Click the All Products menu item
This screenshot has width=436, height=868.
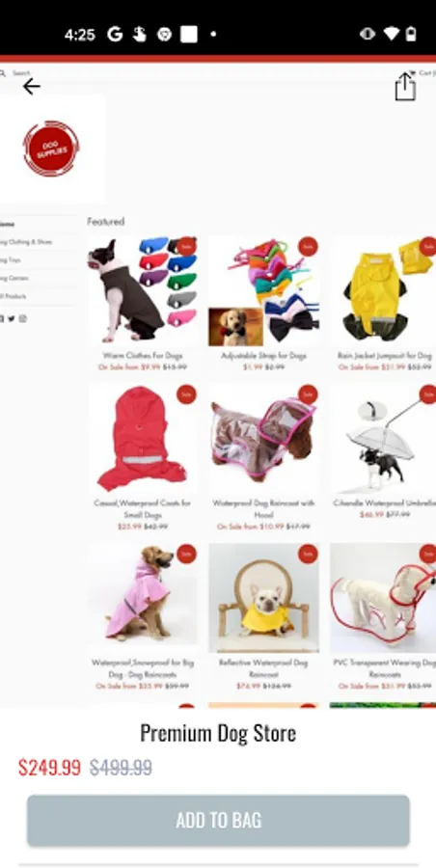click(14, 296)
